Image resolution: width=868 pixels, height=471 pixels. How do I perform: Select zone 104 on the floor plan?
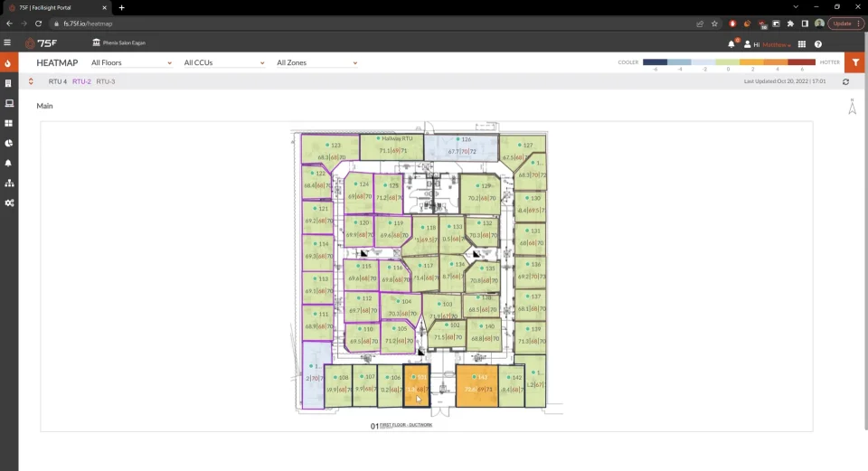point(401,307)
